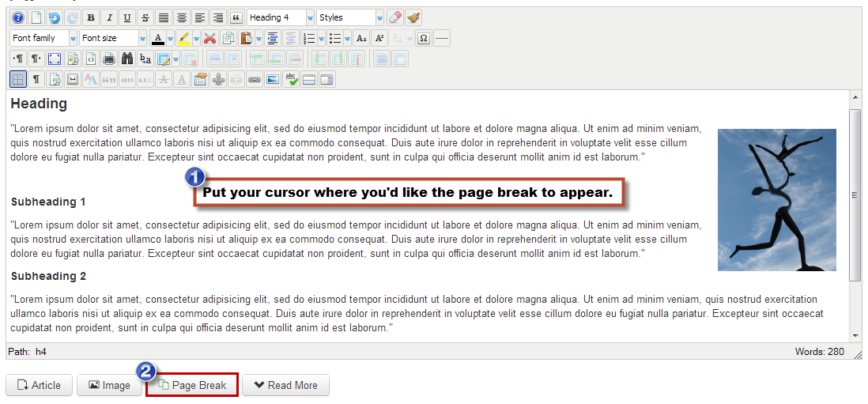This screenshot has height=404, width=868.
Task: Toggle the show blocks paragraph mark
Action: [x=36, y=80]
